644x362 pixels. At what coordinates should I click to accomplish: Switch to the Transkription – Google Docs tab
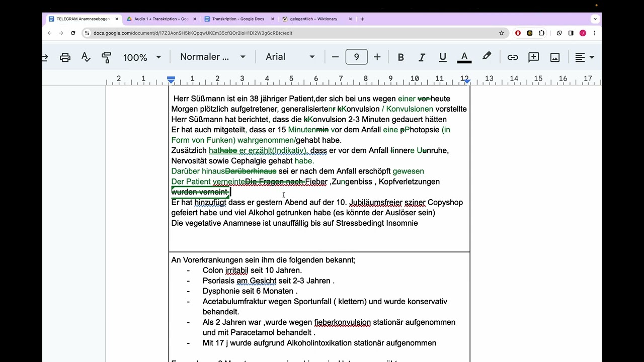pyautogui.click(x=238, y=19)
